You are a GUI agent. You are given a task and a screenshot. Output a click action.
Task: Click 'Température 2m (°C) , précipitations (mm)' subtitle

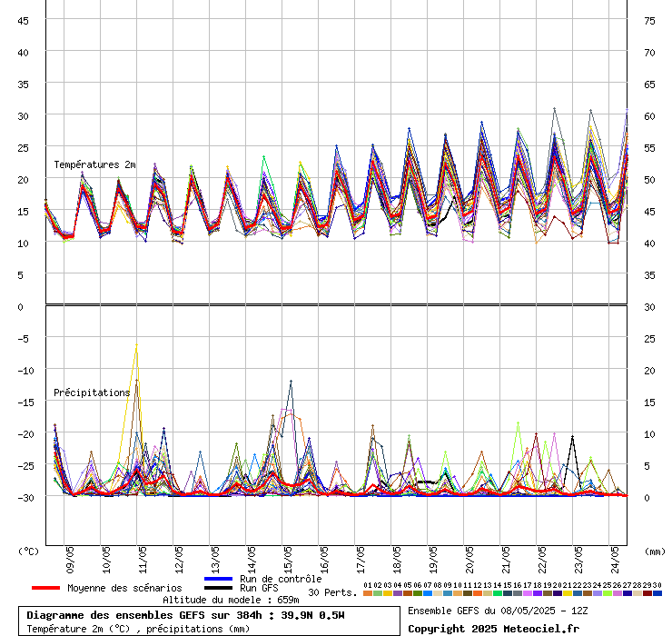click(138, 629)
